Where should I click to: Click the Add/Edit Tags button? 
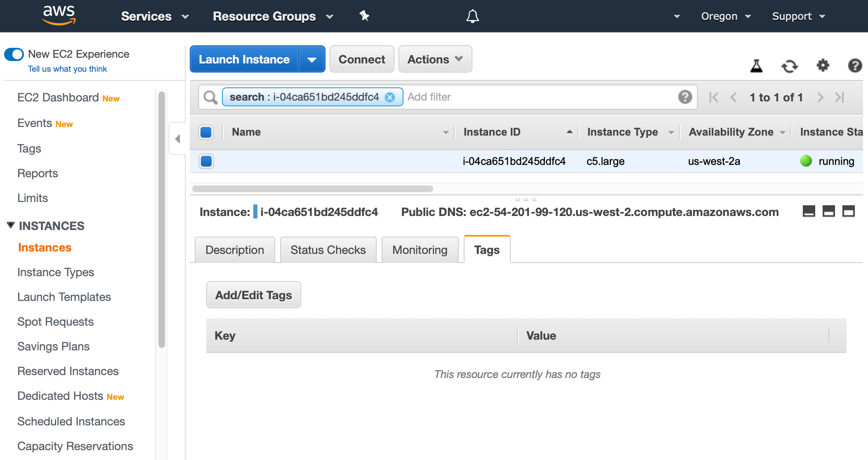pos(253,295)
